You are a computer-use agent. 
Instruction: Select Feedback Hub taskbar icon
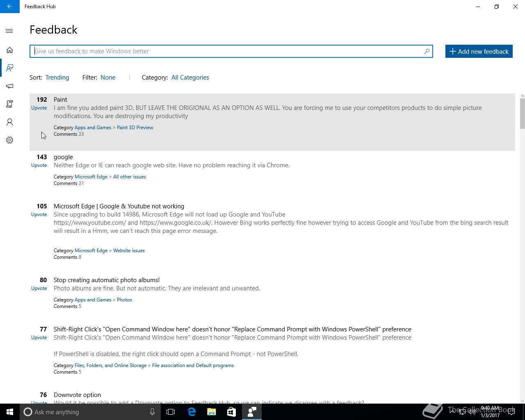click(251, 412)
